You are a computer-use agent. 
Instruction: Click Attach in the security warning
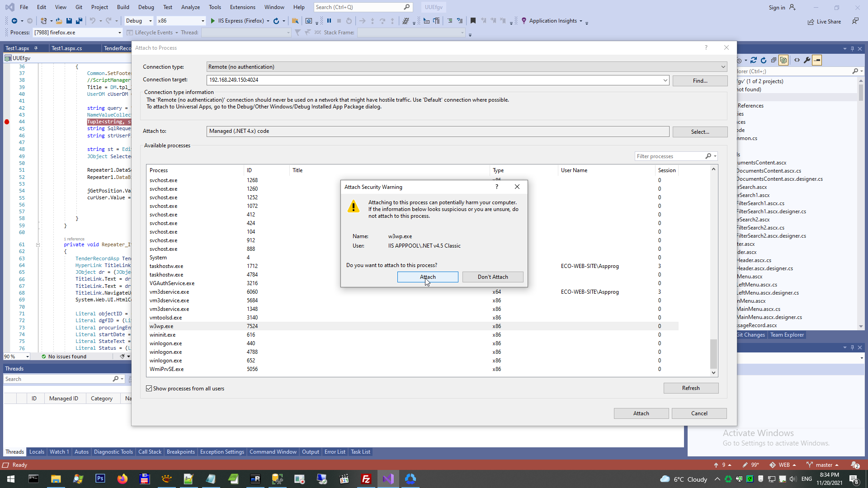(x=427, y=277)
